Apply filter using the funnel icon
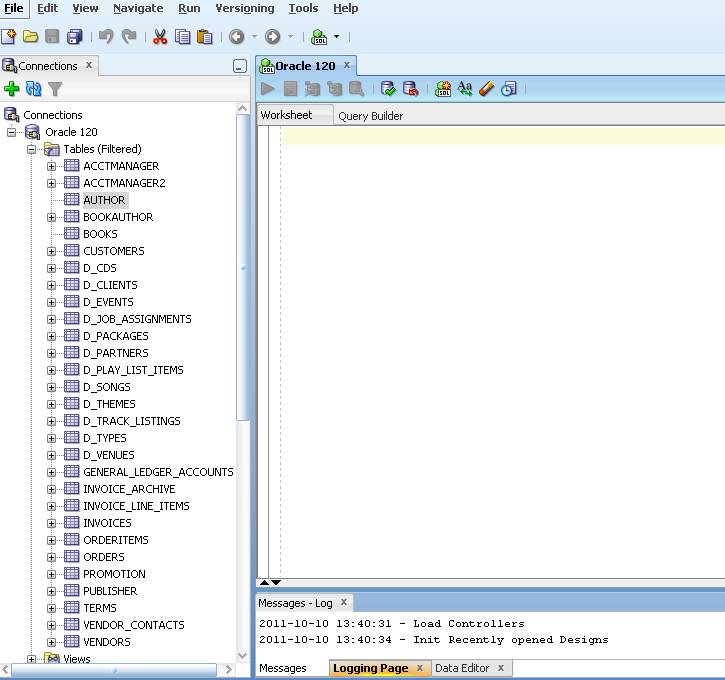 tap(56, 89)
